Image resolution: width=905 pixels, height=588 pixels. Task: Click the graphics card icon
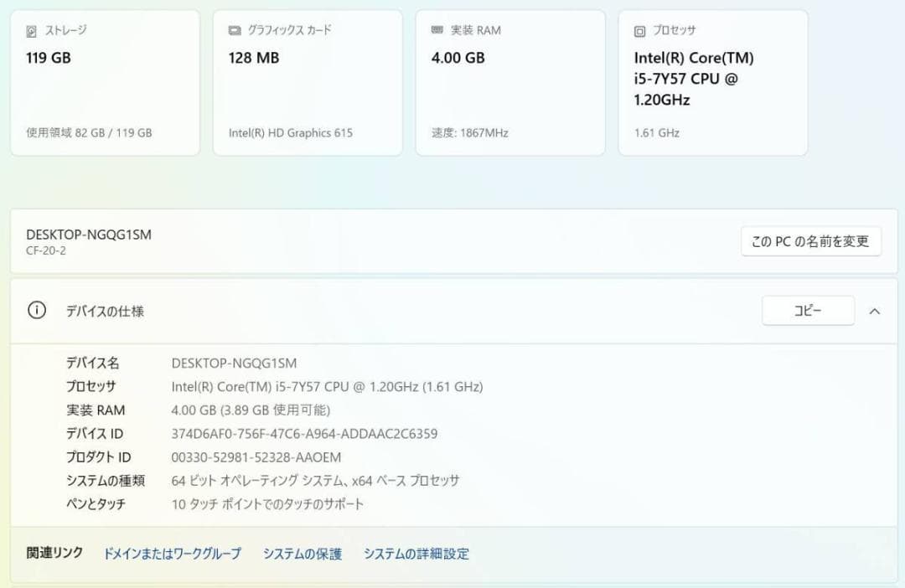point(235,31)
